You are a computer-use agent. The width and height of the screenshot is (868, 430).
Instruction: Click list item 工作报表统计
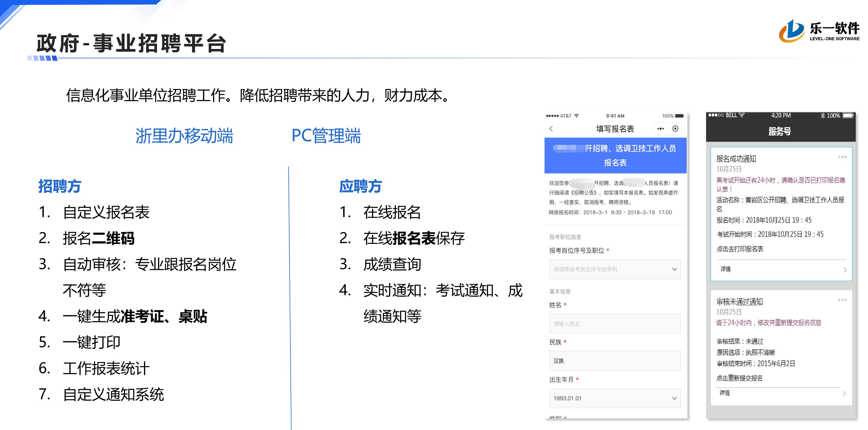point(106,368)
